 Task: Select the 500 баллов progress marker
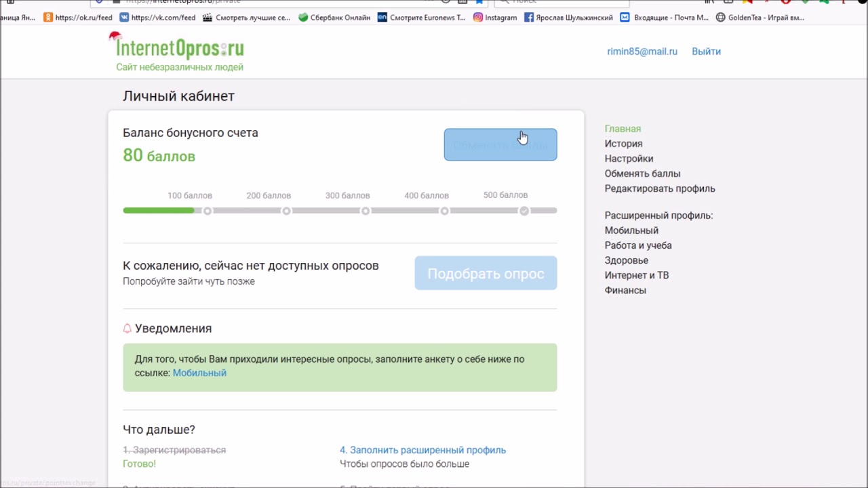coord(524,211)
